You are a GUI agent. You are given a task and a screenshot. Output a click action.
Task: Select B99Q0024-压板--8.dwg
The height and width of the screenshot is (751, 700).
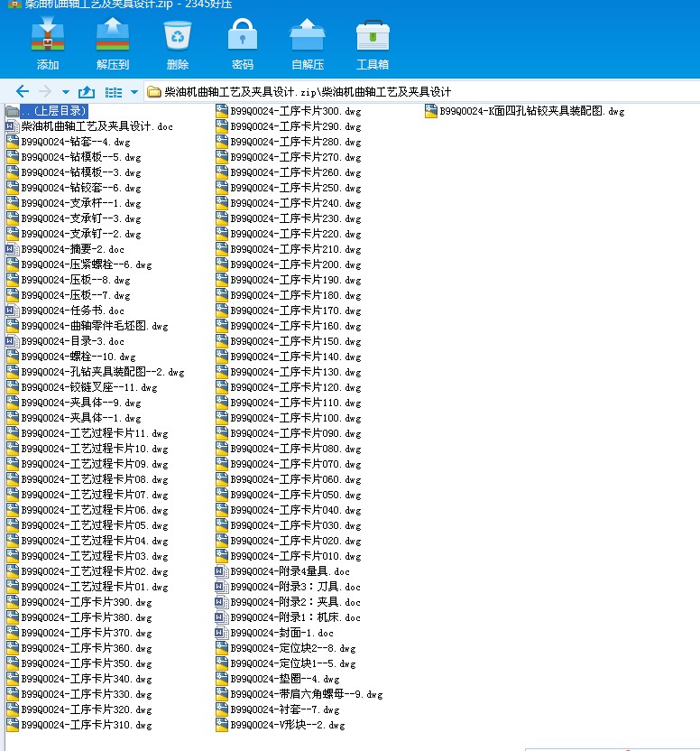pyautogui.click(x=68, y=280)
